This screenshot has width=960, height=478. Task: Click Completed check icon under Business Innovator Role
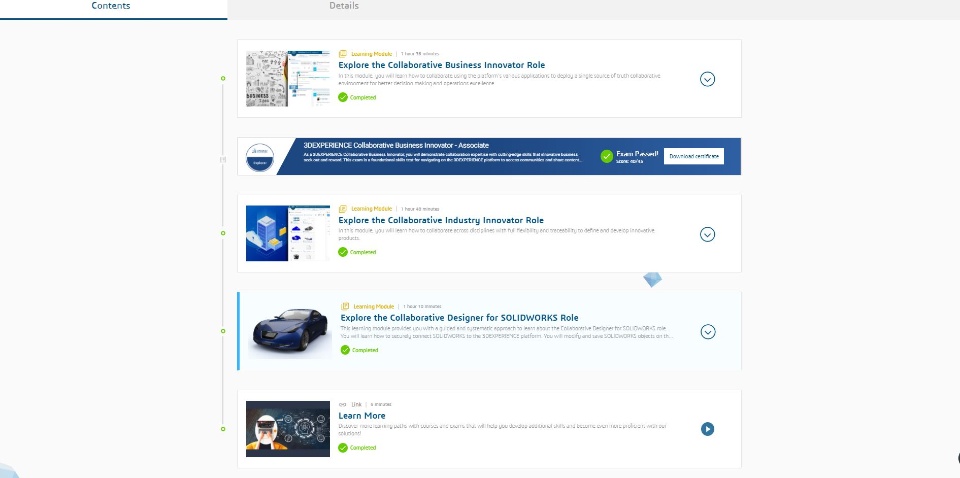pos(343,97)
